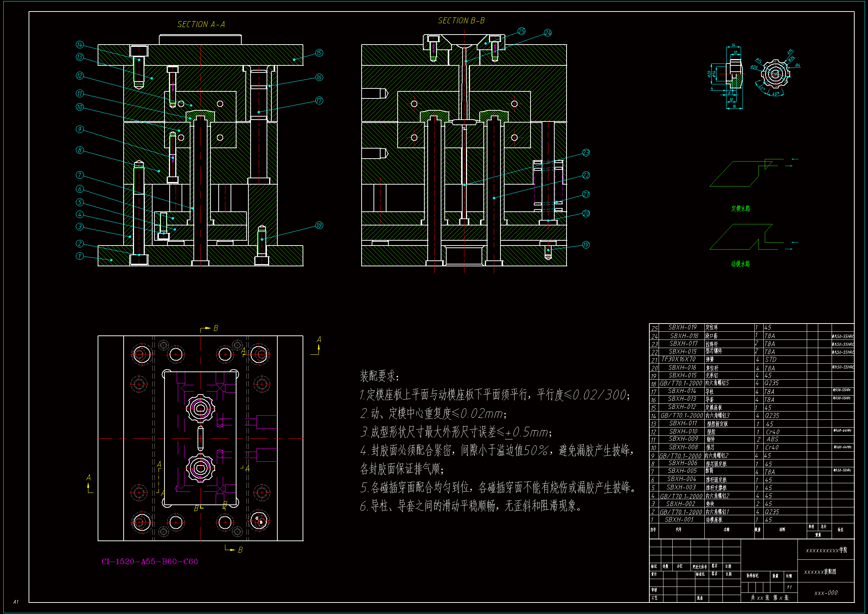Click the 定模水路 cooling circuit label

click(x=740, y=208)
